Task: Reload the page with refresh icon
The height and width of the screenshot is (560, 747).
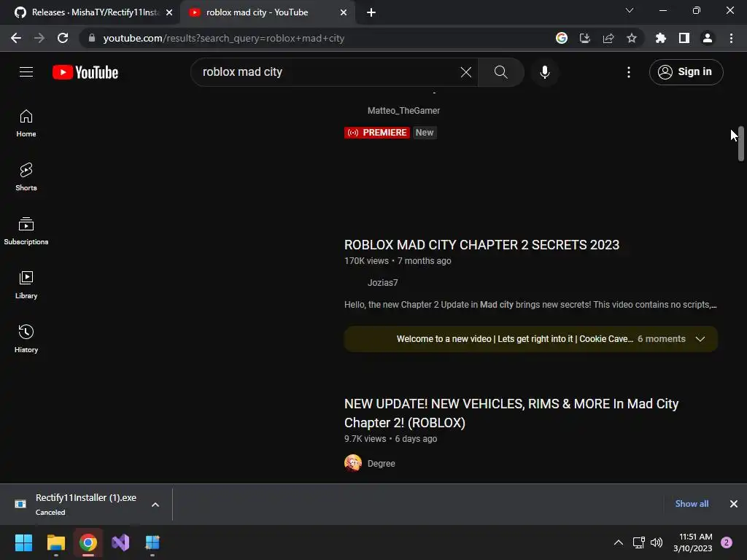Action: (63, 38)
